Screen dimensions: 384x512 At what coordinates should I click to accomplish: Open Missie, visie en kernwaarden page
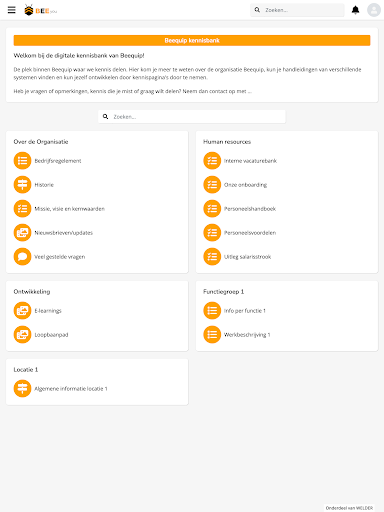tap(70, 209)
